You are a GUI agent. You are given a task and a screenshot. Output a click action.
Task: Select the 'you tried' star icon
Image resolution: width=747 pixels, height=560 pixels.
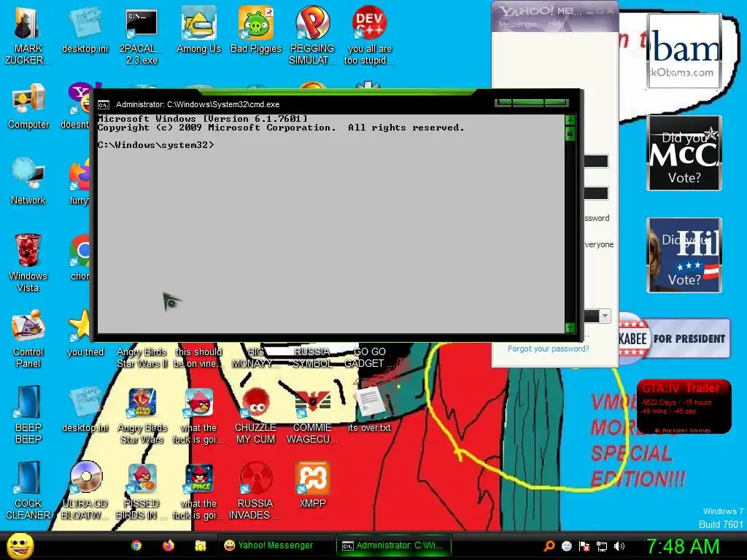point(85,332)
